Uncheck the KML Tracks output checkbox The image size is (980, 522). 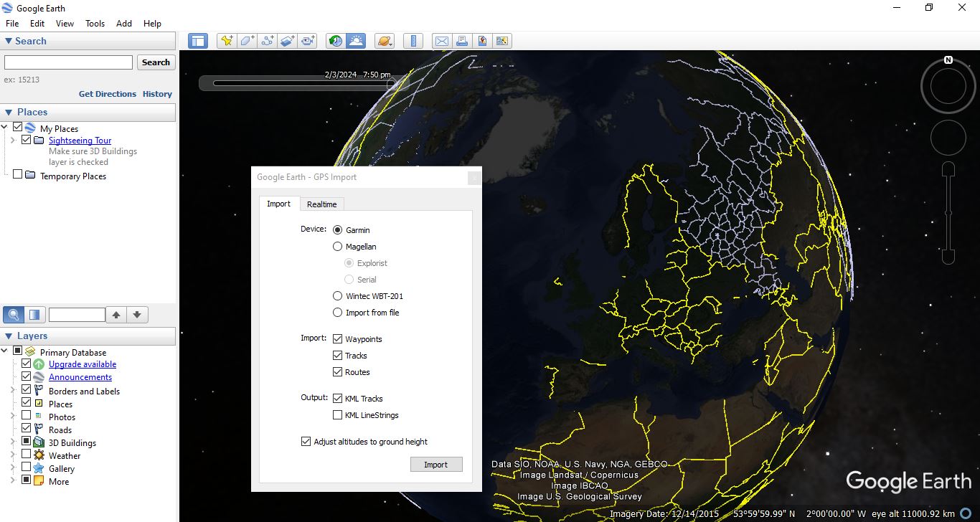point(337,398)
